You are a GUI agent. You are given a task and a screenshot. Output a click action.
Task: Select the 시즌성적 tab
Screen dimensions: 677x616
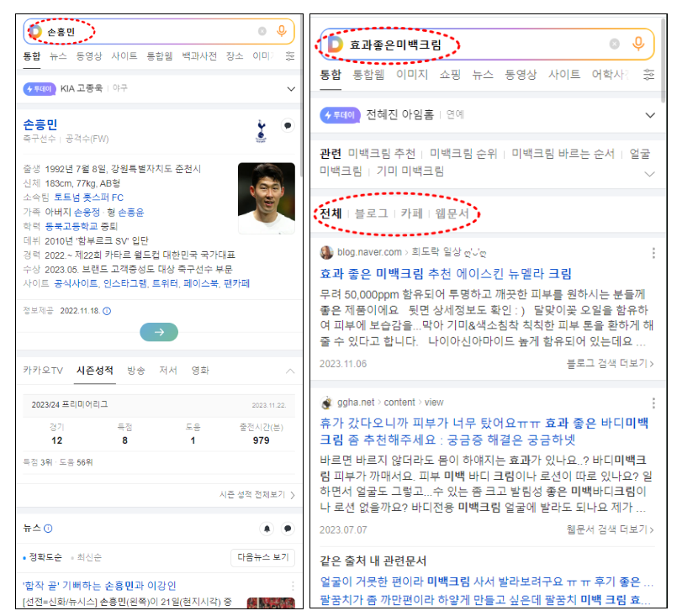[95, 370]
